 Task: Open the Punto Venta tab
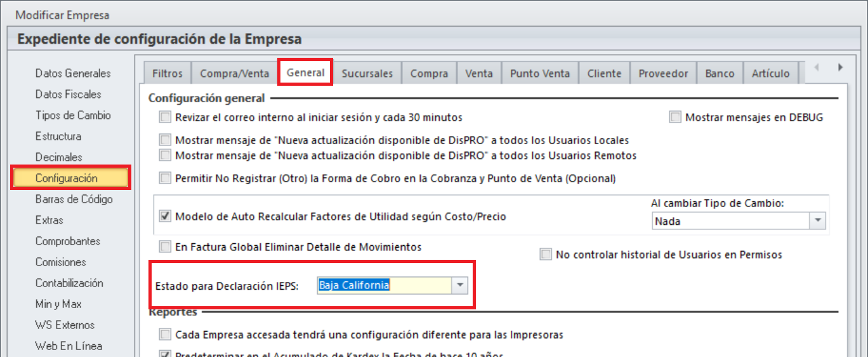click(x=540, y=74)
